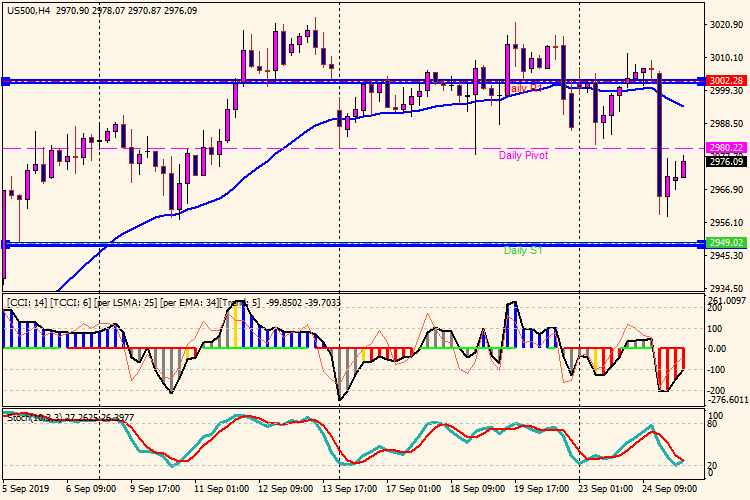The height and width of the screenshot is (500, 750).
Task: Click the 2956.10 price scale value
Action: click(x=727, y=223)
